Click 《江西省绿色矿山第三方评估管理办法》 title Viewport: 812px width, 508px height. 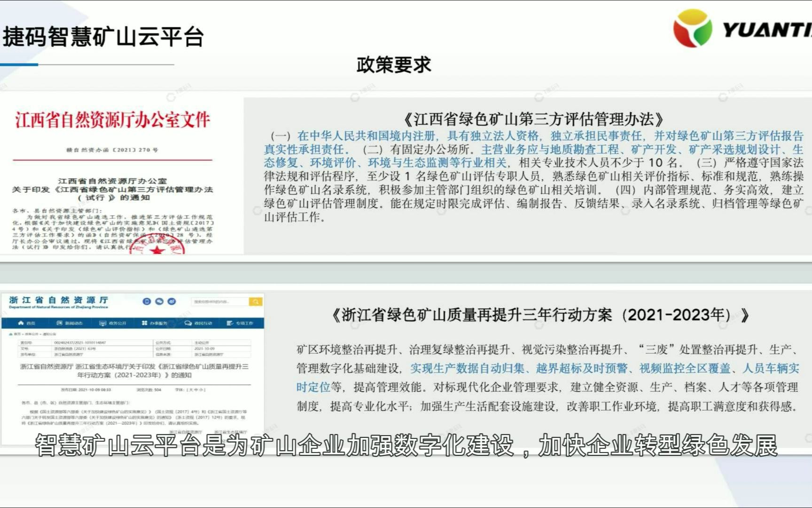pos(533,119)
